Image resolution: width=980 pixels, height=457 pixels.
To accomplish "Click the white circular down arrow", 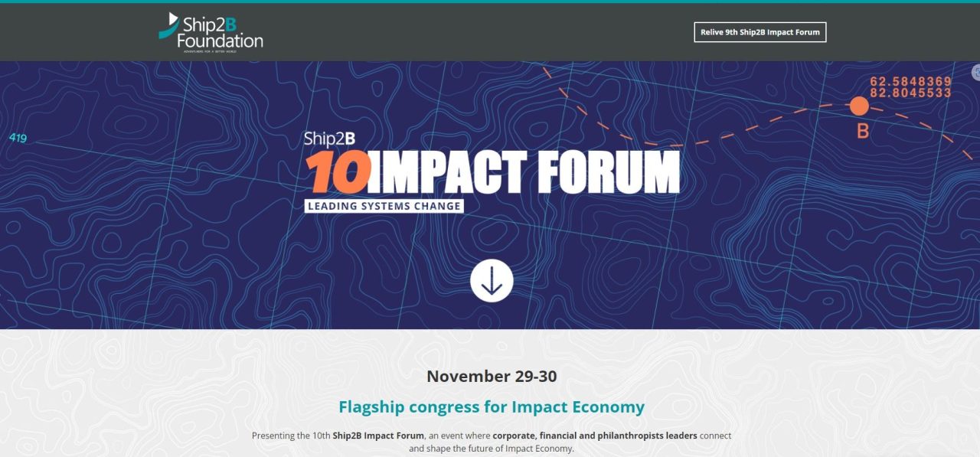I will [x=492, y=281].
